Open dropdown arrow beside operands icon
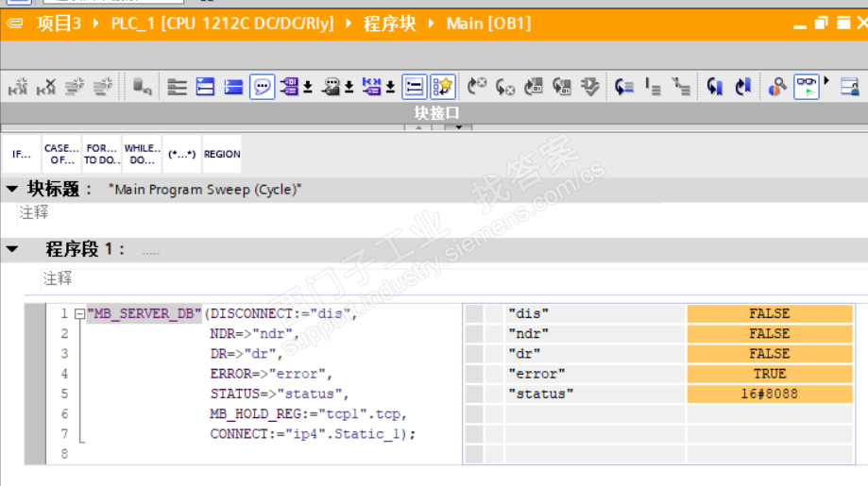 click(x=308, y=87)
